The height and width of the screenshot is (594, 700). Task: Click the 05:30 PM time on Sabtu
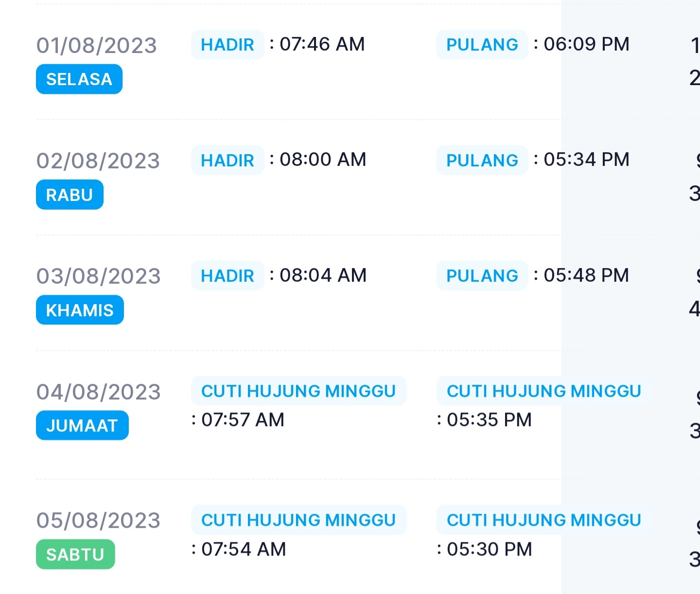490,549
